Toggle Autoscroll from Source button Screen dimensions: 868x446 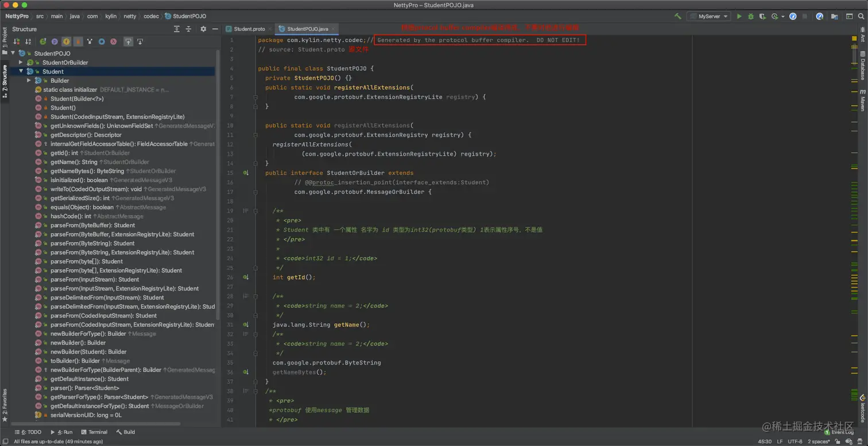tap(140, 41)
